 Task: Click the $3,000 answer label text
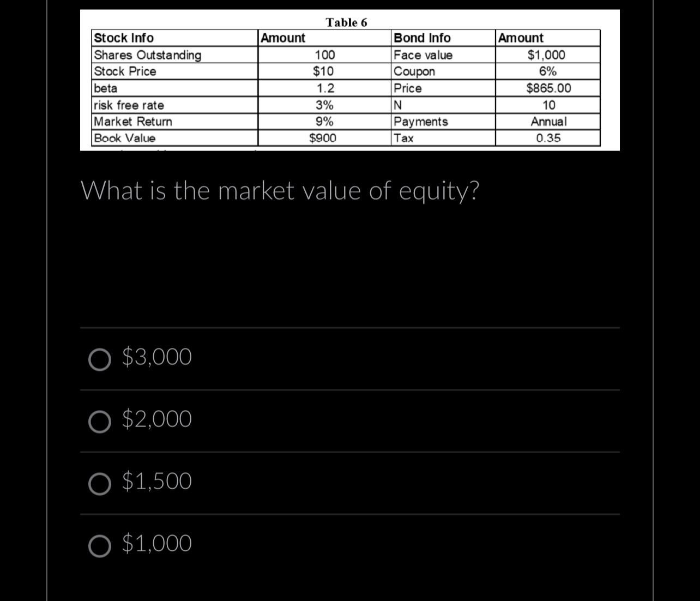click(156, 357)
